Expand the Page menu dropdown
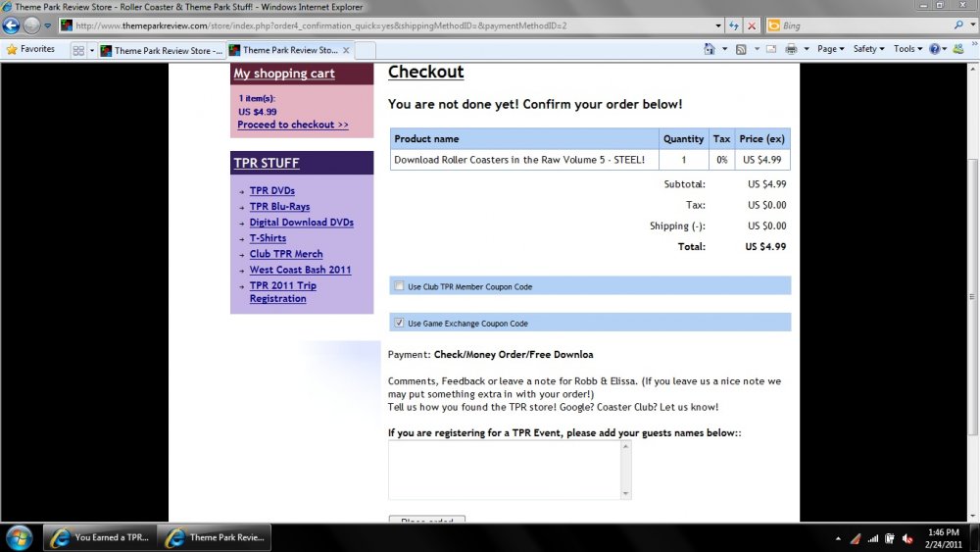The image size is (980, 552). coord(831,49)
